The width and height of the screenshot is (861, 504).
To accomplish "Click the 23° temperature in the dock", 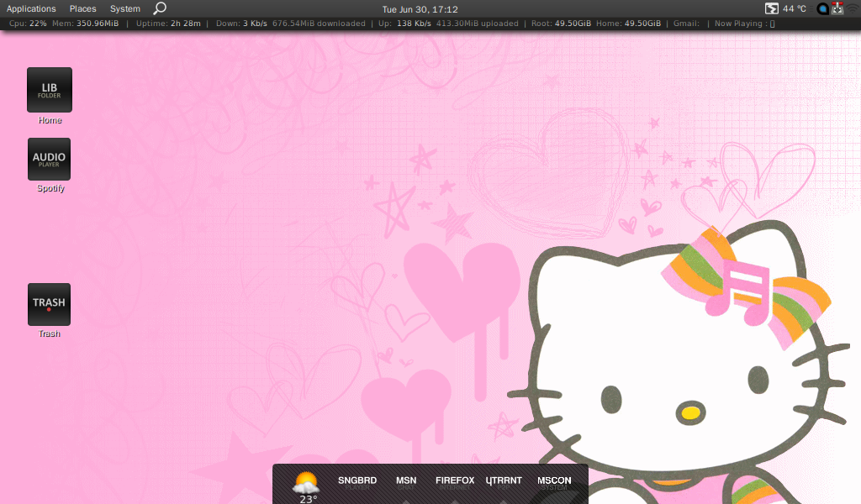I will pyautogui.click(x=308, y=498).
